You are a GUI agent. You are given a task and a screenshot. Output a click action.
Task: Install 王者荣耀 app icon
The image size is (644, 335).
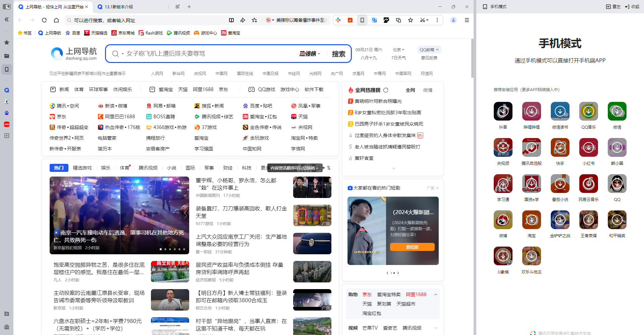click(589, 220)
